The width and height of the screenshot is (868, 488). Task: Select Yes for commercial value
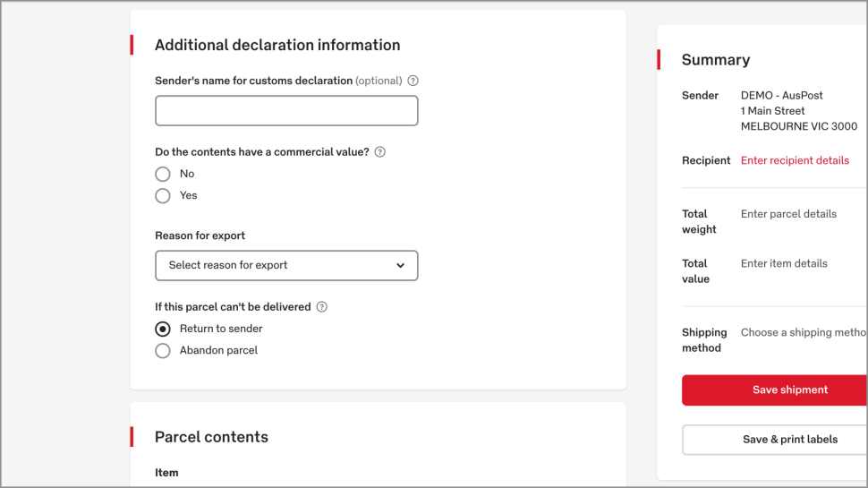[163, 196]
